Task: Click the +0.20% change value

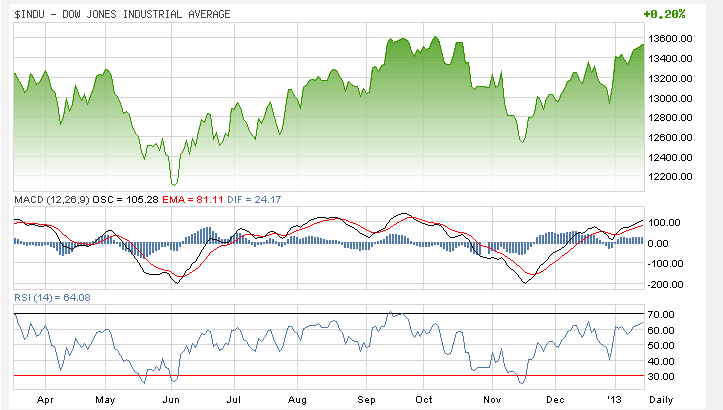Action: click(x=664, y=14)
